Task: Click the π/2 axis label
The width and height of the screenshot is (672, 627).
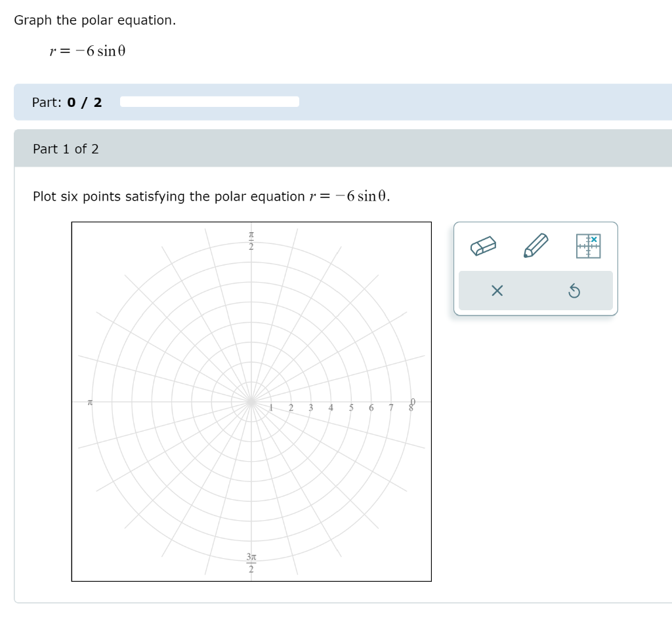Action: (x=250, y=239)
